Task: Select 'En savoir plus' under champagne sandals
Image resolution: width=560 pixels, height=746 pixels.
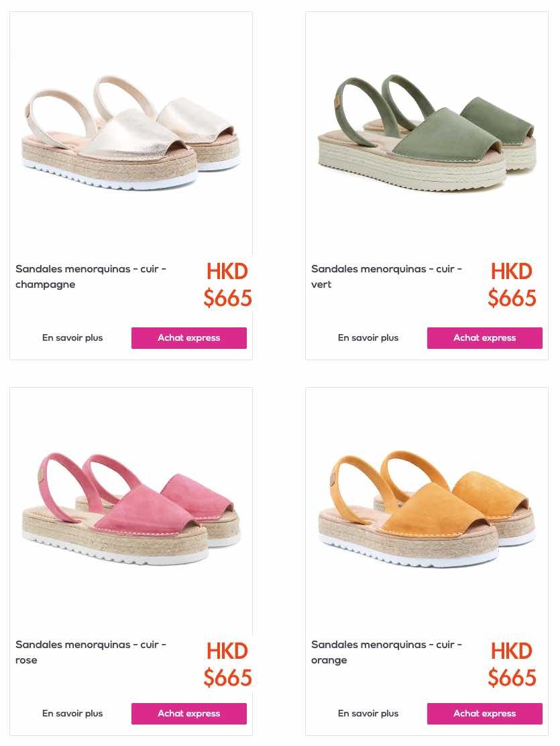Action: tap(72, 338)
